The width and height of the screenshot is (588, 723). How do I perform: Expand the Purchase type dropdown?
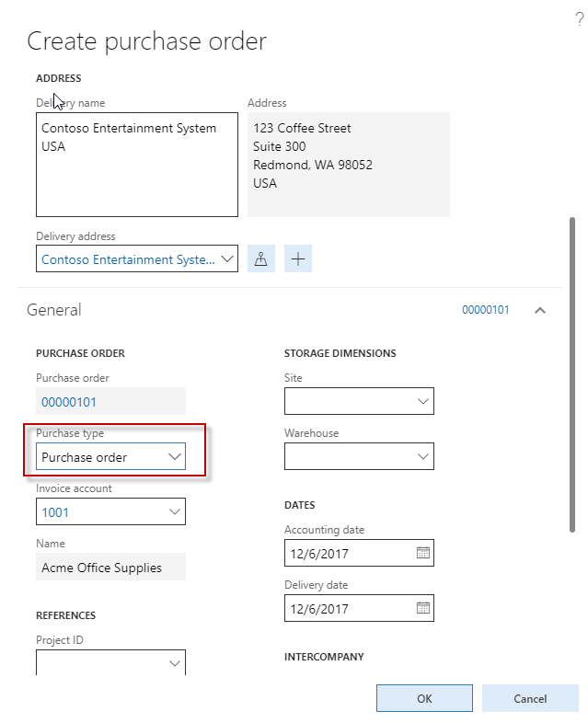pyautogui.click(x=175, y=456)
